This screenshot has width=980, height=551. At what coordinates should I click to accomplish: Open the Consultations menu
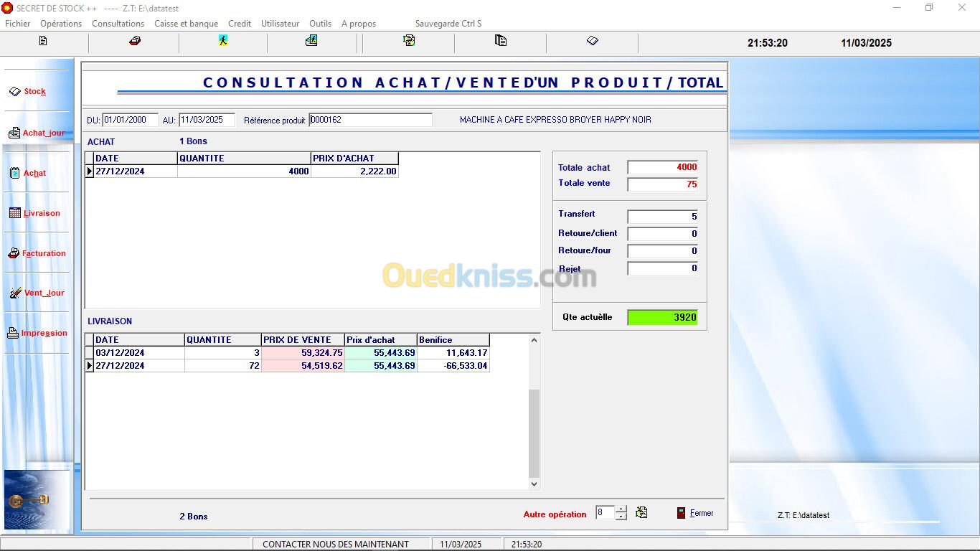click(118, 24)
